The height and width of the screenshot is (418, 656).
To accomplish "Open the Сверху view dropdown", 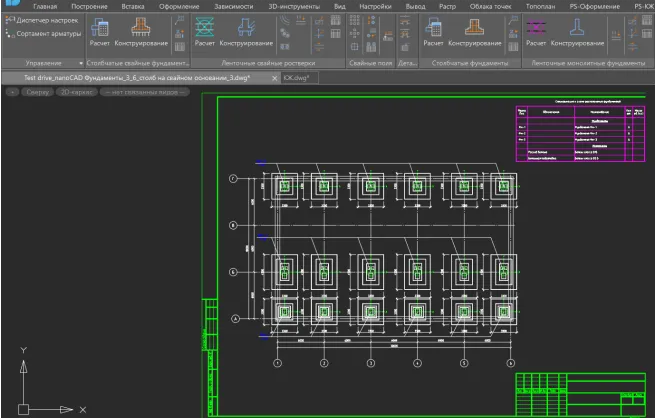I will 37,91.
